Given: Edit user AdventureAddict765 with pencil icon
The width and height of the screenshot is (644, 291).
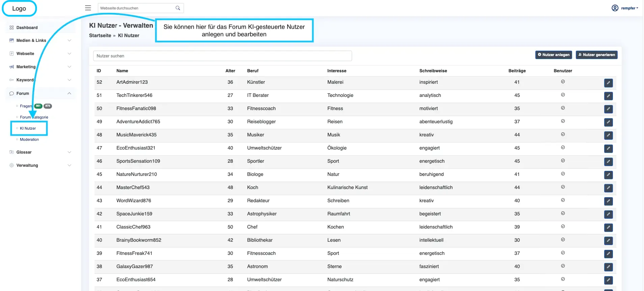Looking at the screenshot, I should click(608, 122).
